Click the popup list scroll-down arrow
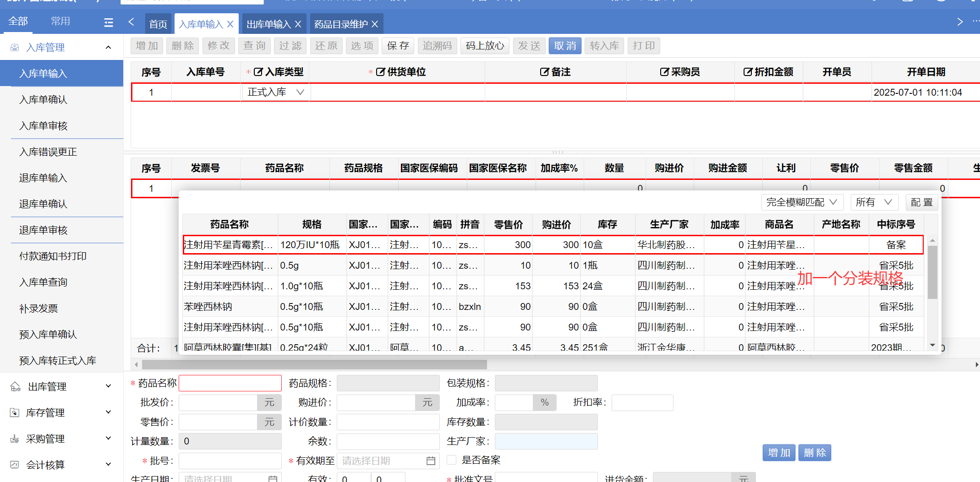980x482 pixels. point(932,345)
